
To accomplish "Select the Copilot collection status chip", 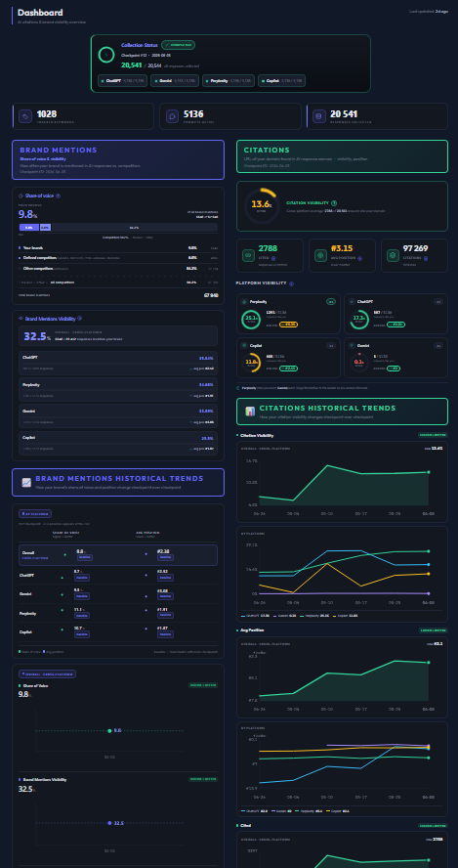I will tap(281, 80).
